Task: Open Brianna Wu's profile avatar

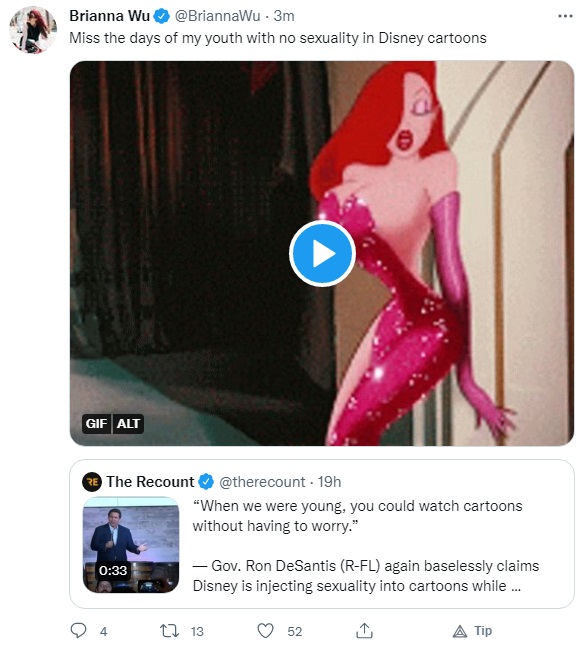Action: (33, 30)
